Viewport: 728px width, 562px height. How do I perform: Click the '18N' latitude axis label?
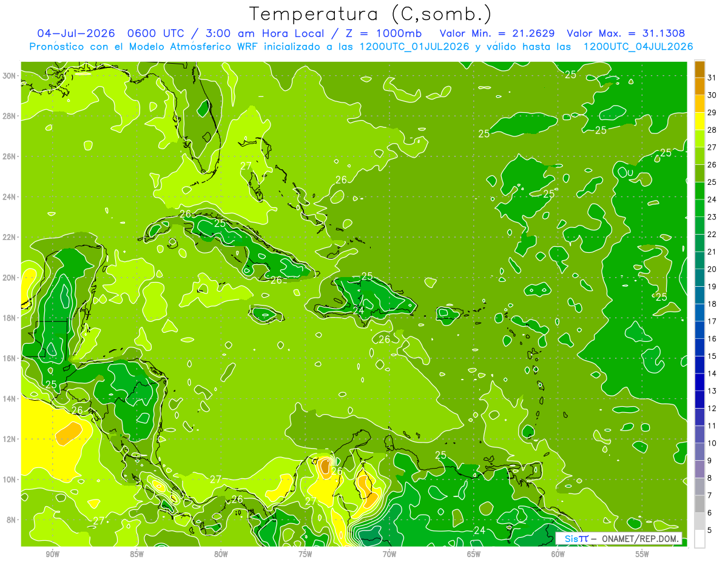point(10,318)
